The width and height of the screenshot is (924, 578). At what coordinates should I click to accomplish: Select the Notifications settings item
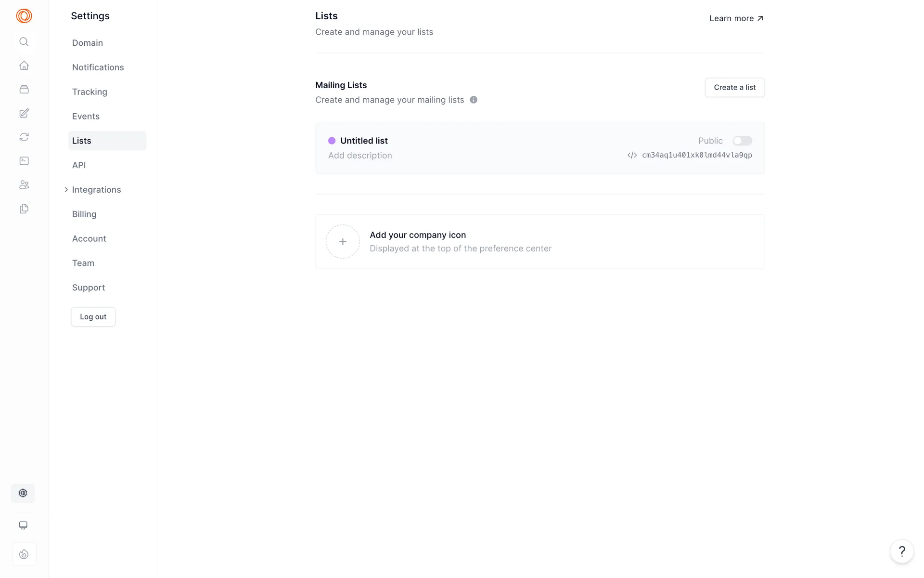98,67
